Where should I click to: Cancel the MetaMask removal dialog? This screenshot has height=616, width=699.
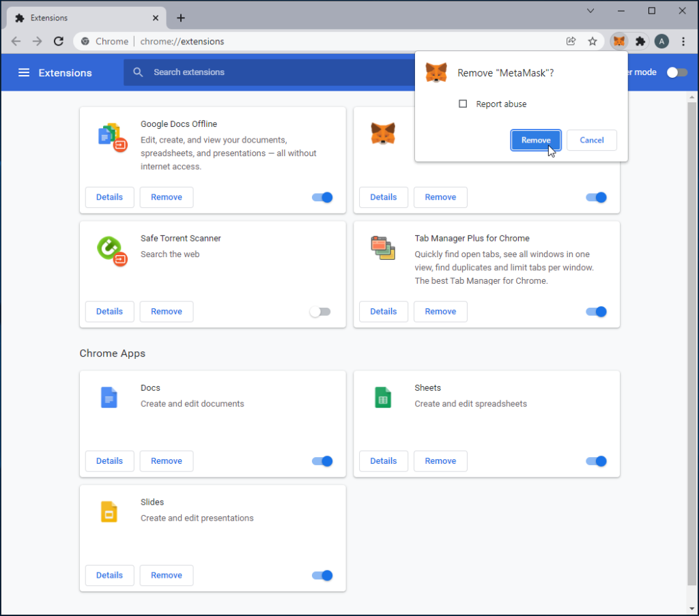click(591, 141)
